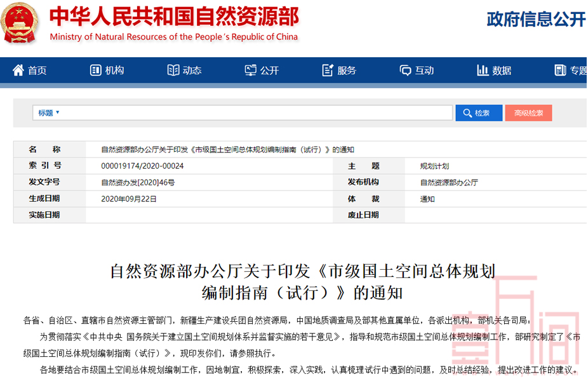Open the 机构 menu item
Viewport: 588px width, 379px height.
[115, 70]
